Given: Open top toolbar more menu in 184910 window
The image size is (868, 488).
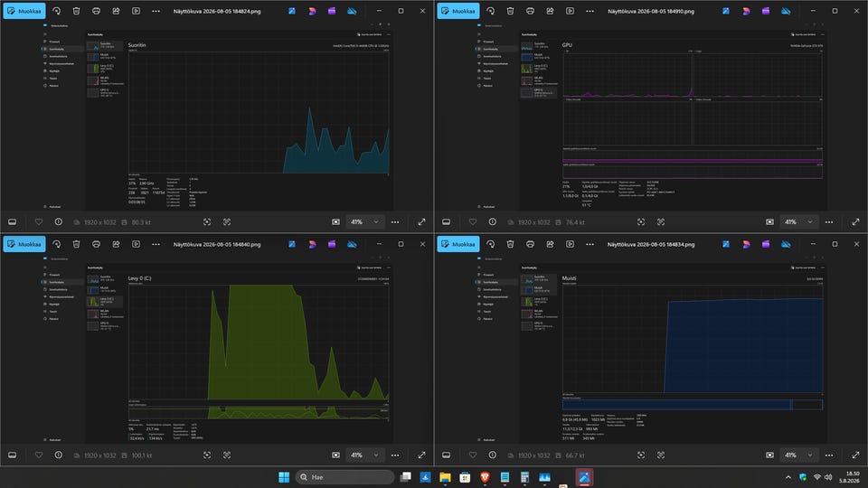Looking at the screenshot, I should [x=590, y=11].
